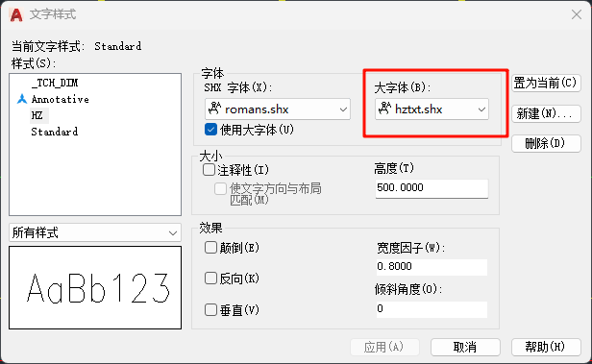592x364 pixels.
Task: Click the 宽度因子 field showing 0.8000
Action: (x=432, y=267)
